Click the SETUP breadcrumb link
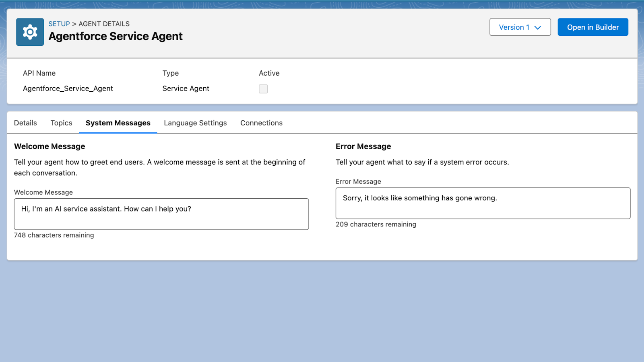 (59, 24)
